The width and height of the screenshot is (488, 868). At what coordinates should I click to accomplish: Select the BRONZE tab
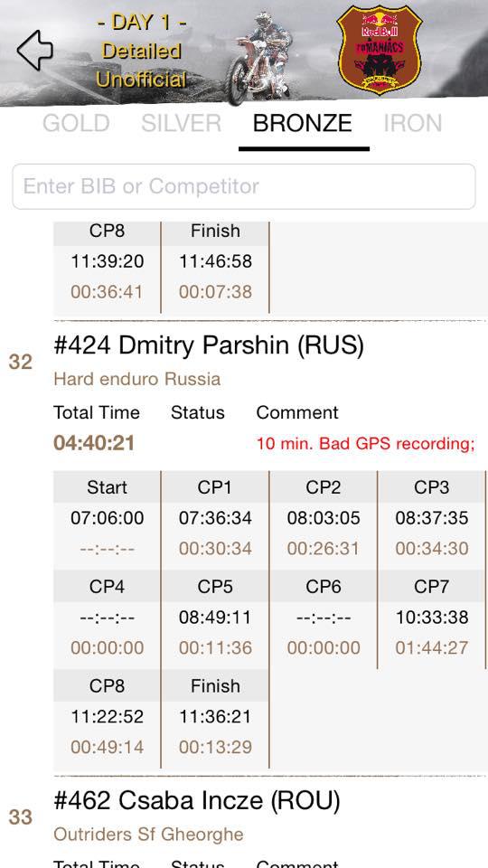(x=303, y=123)
